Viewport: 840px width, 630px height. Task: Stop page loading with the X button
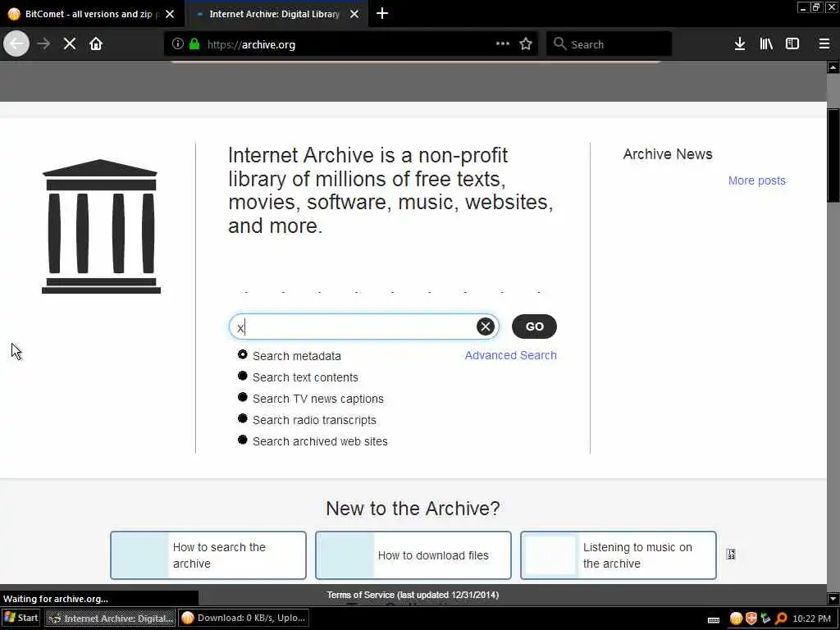70,44
